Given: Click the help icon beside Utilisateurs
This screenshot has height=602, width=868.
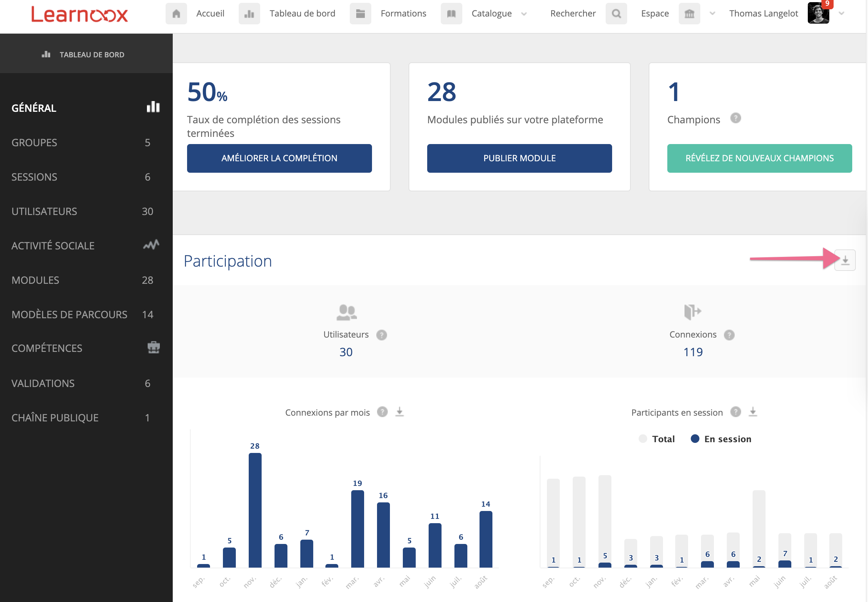Looking at the screenshot, I should click(381, 335).
